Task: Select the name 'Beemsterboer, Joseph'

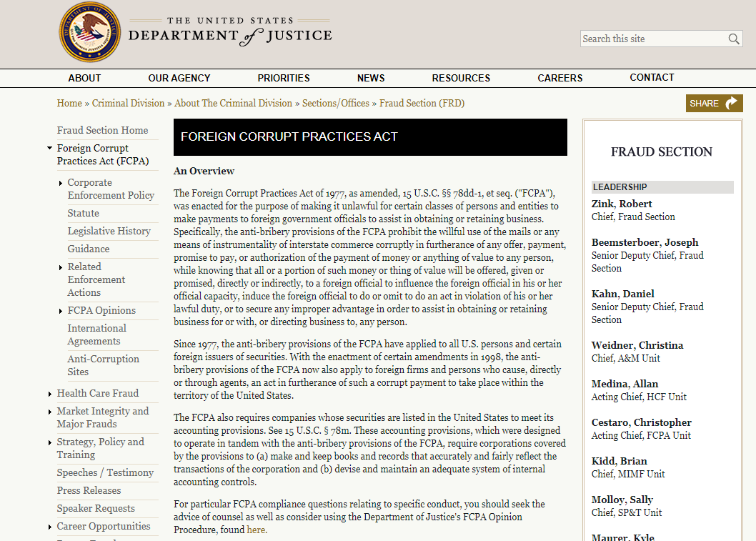Action: [645, 242]
